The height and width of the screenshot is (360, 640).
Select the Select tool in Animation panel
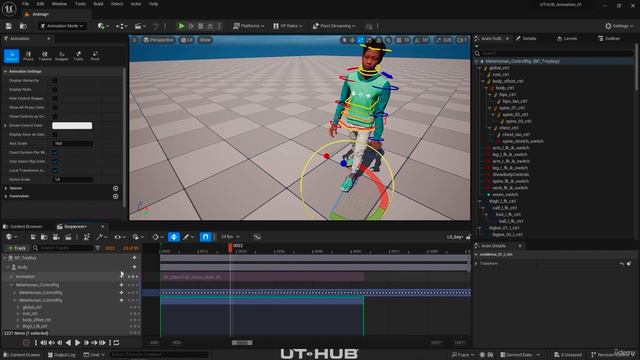(11, 56)
